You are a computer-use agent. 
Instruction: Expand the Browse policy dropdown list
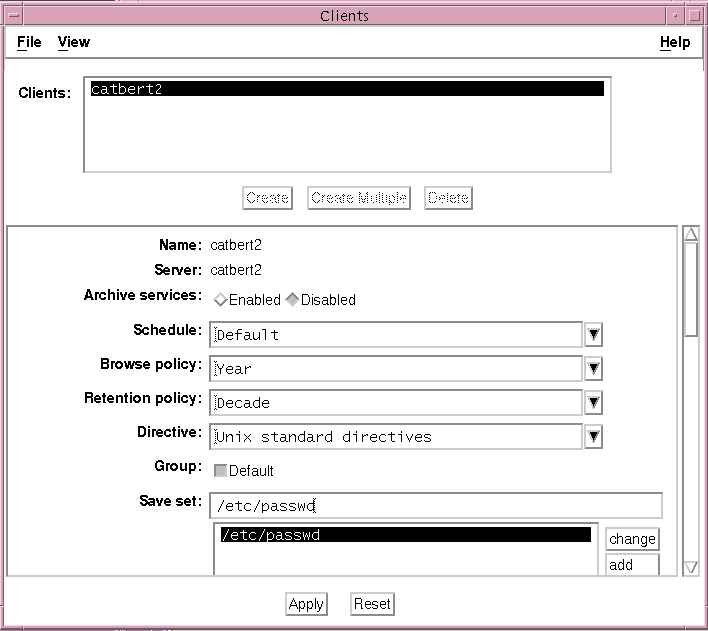tap(593, 368)
